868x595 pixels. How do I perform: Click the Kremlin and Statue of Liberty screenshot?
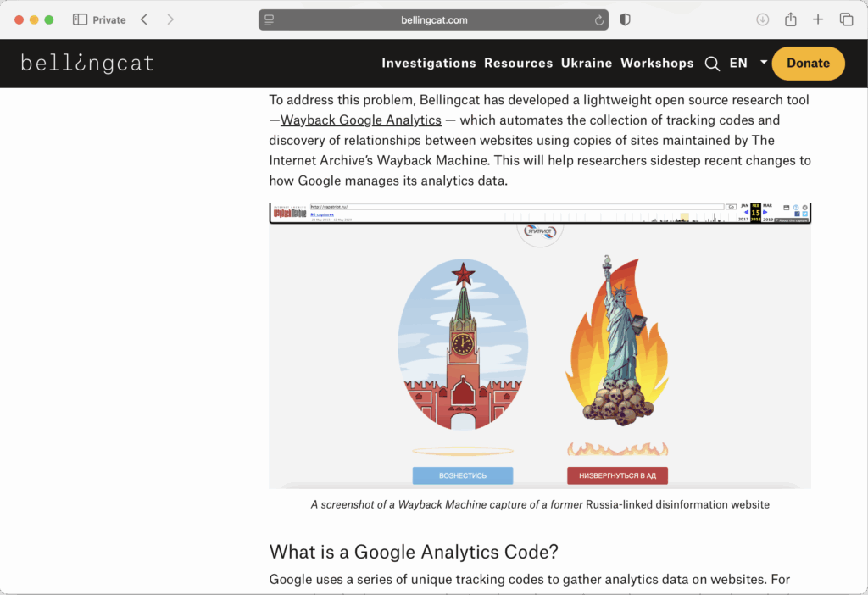540,346
